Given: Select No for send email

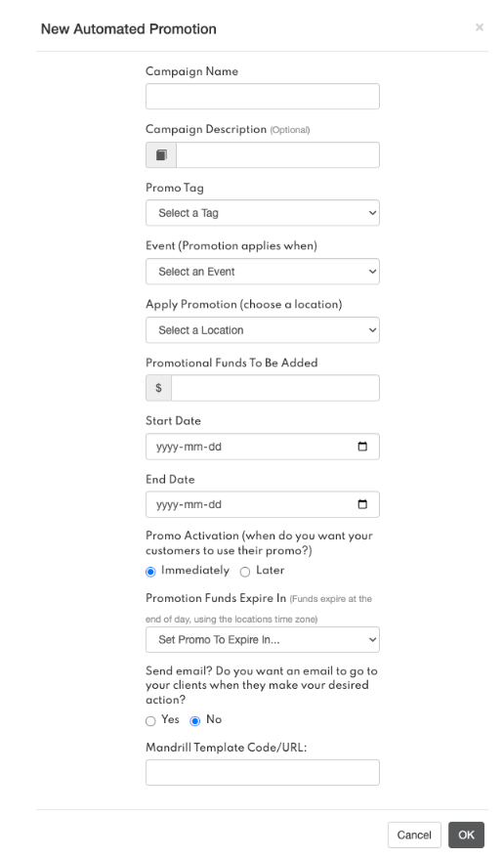Looking at the screenshot, I should [x=195, y=721].
